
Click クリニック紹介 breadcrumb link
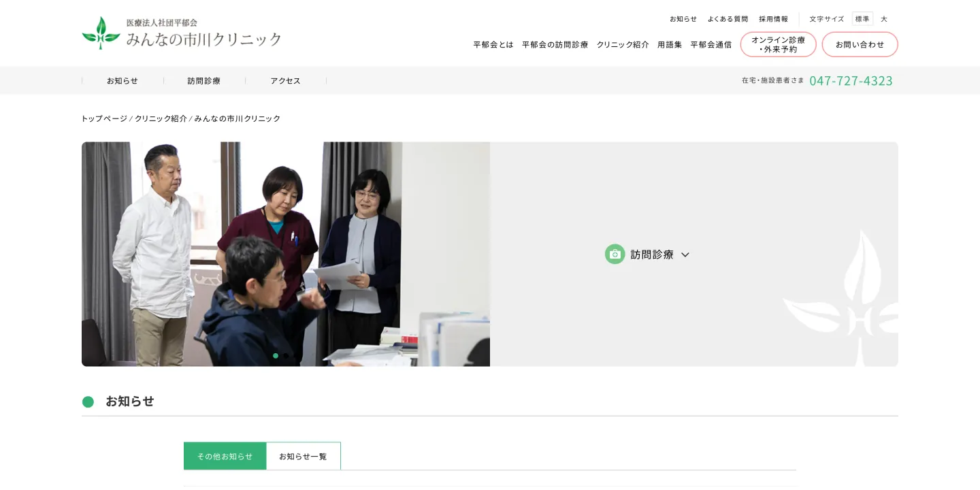click(161, 118)
